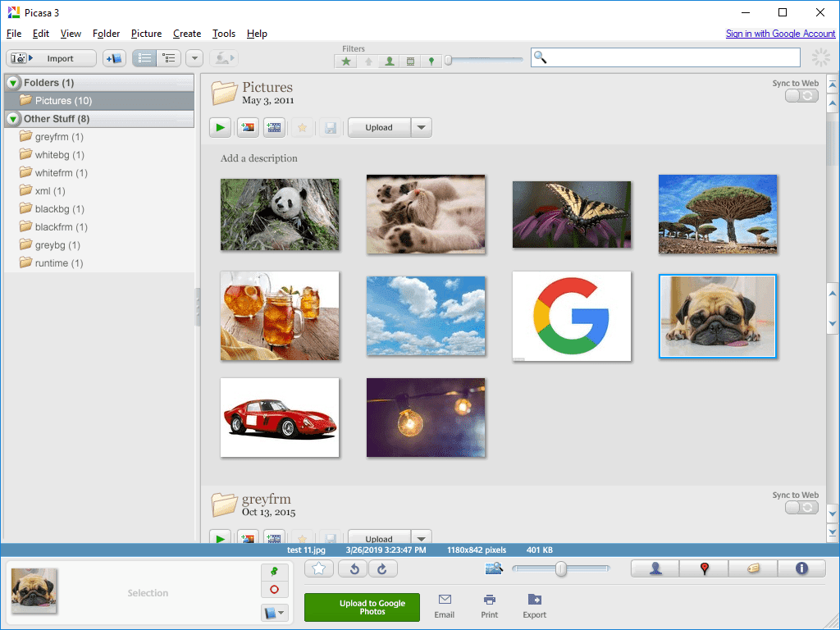Create a photo collage from Pictures folder

(248, 127)
